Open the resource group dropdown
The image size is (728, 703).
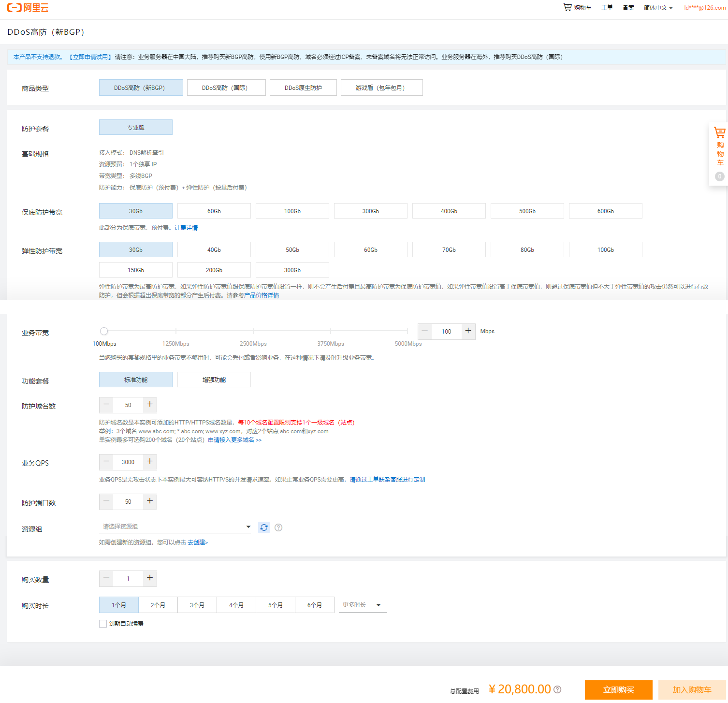(175, 527)
